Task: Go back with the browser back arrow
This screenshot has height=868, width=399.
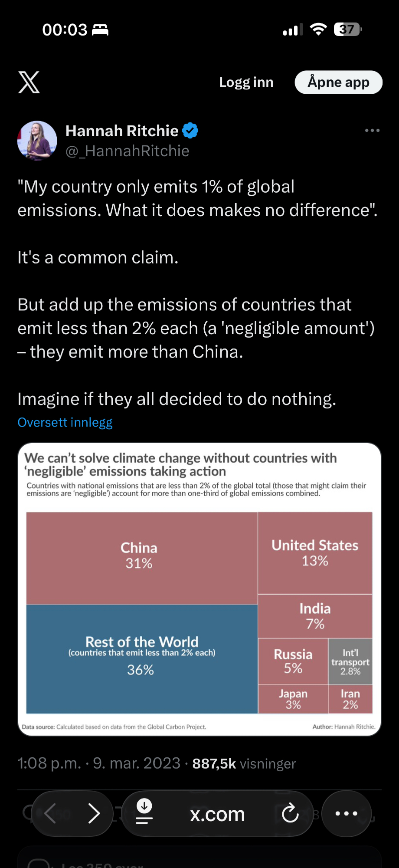Action: click(x=50, y=813)
